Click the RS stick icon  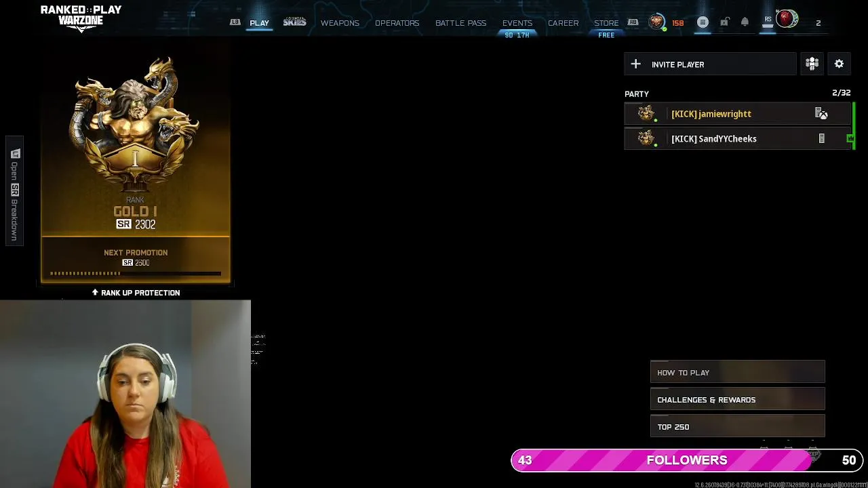click(x=768, y=22)
